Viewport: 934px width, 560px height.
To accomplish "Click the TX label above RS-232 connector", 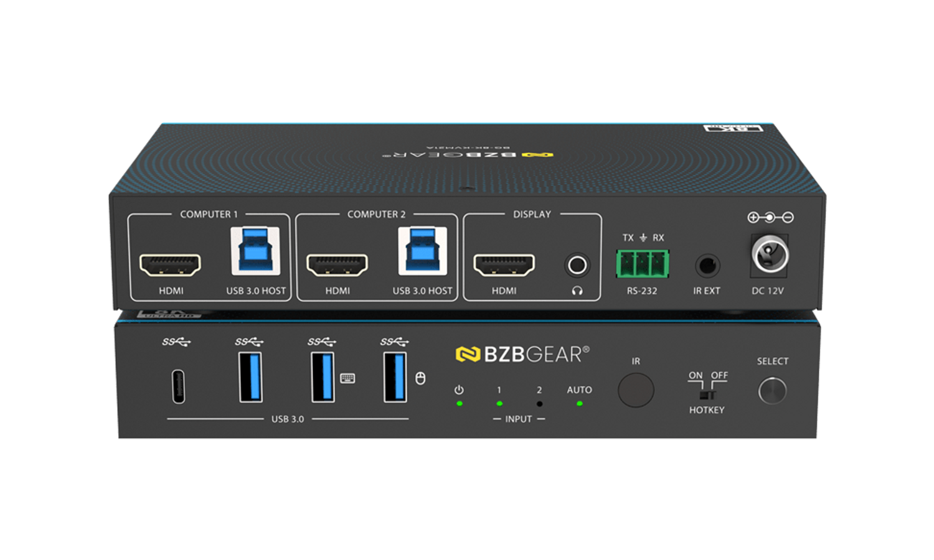I will click(x=628, y=238).
